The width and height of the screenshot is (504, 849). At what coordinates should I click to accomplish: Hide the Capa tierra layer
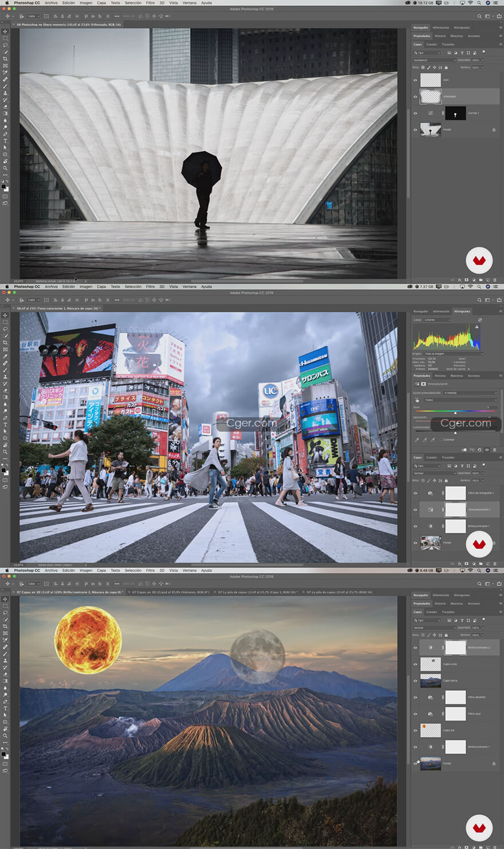[416, 680]
